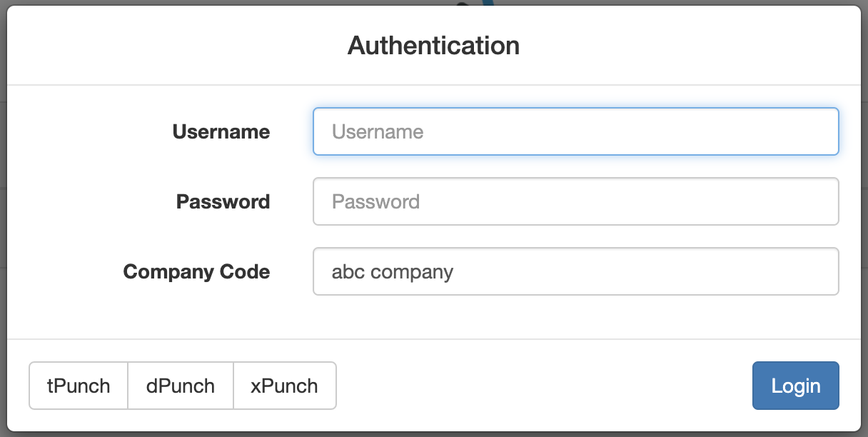The width and height of the screenshot is (868, 437).
Task: Click the highlighted Username text box
Action: 575,131
